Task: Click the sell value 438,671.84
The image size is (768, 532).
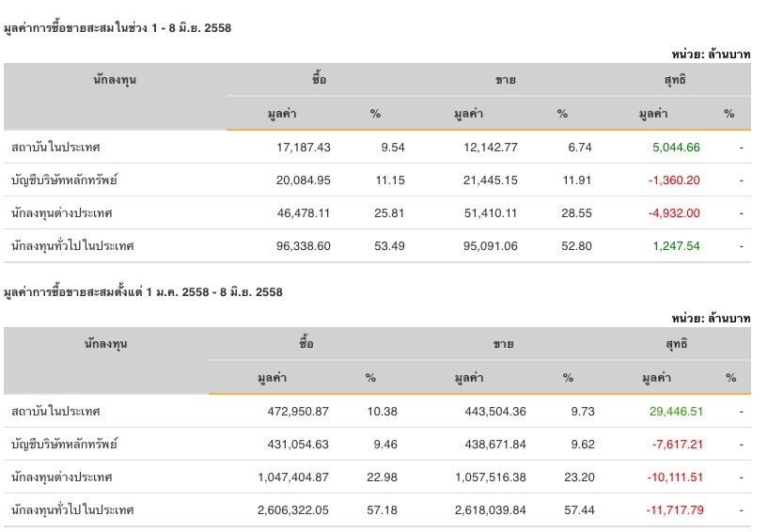Action: point(494,445)
